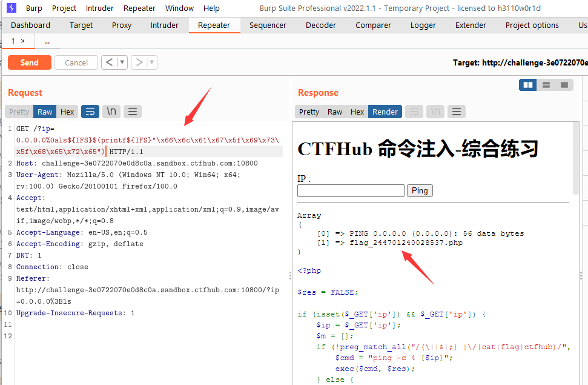
Task: Select Pretty view in Response panel
Action: click(x=309, y=112)
